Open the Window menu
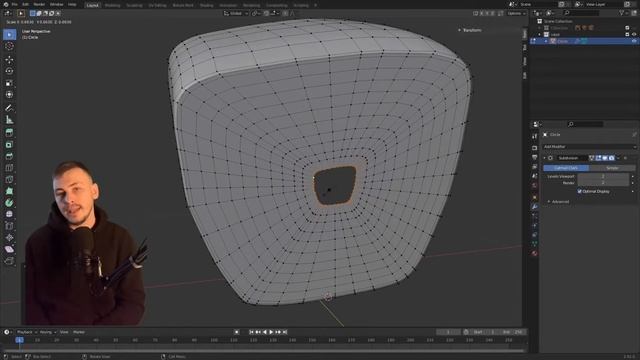Image resolution: width=640 pixels, height=360 pixels. click(57, 4)
